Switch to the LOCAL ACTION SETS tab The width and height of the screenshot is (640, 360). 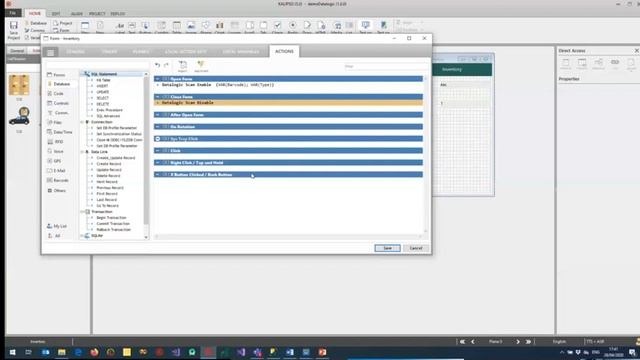pyautogui.click(x=185, y=52)
